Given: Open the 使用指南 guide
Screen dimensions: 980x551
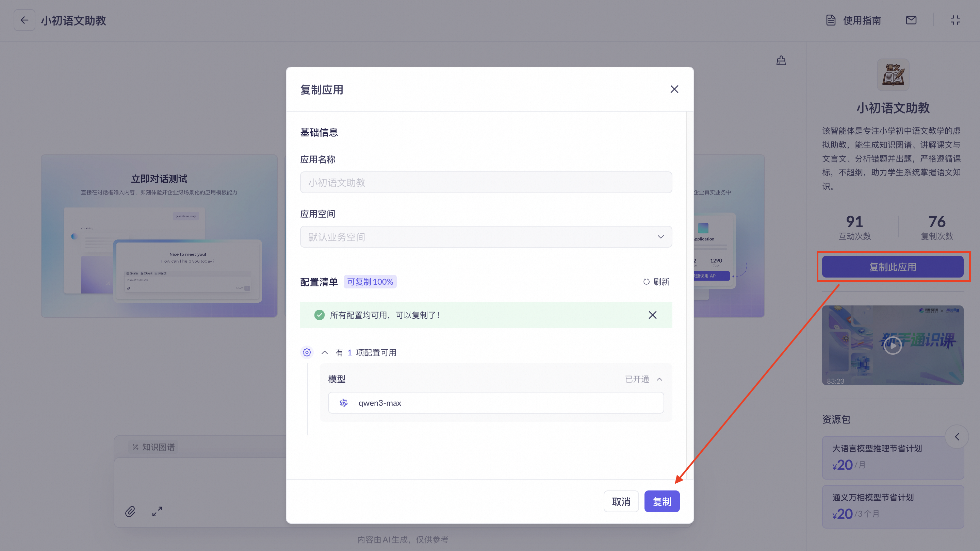Looking at the screenshot, I should (854, 20).
